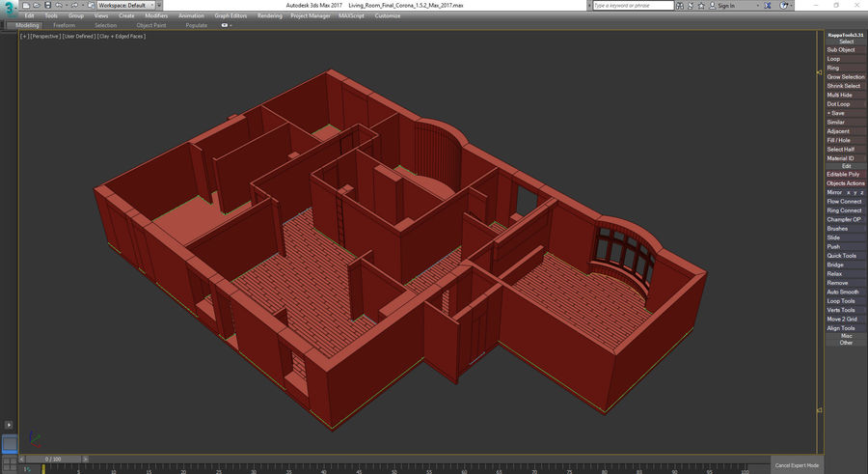Open the [Perspective] viewport label menu
The image size is (868, 474).
click(44, 36)
